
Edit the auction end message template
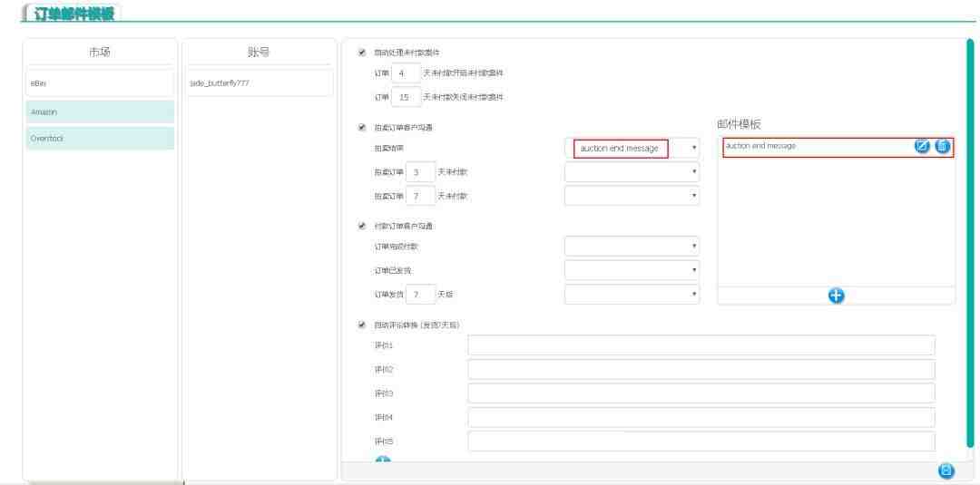[x=922, y=147]
